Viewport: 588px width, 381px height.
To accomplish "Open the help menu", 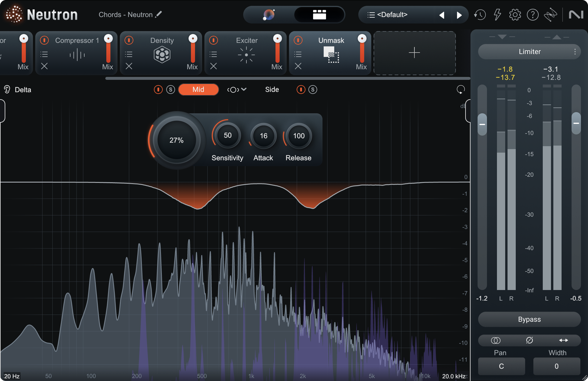I will coord(533,14).
